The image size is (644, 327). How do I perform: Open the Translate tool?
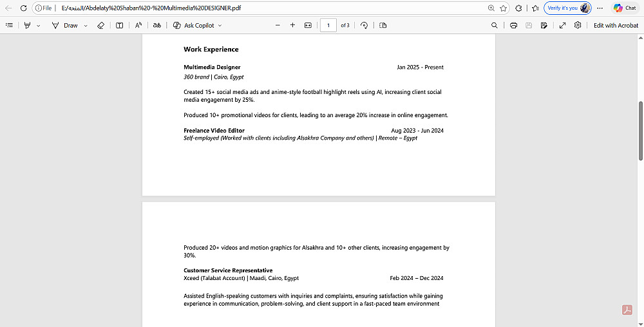(x=157, y=26)
